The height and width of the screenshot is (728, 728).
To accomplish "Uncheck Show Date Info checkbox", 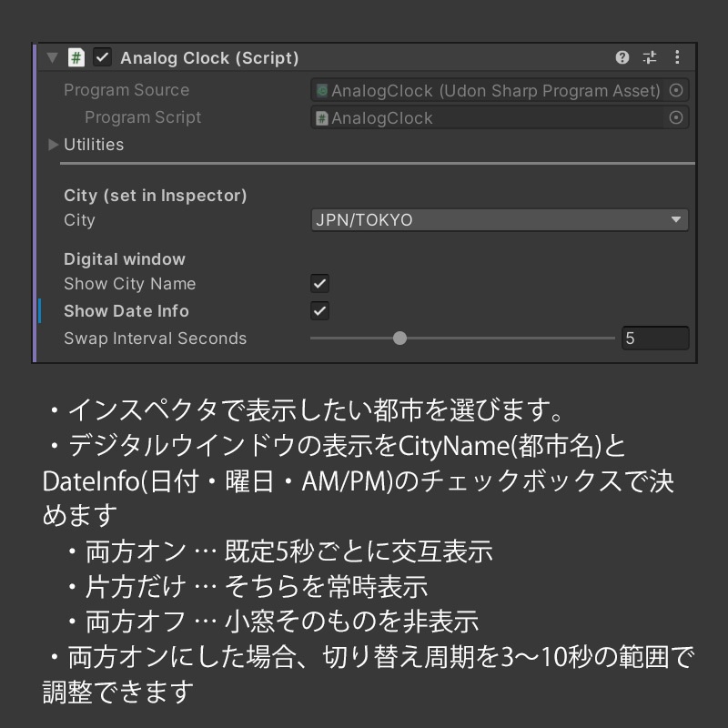I will coord(320,311).
